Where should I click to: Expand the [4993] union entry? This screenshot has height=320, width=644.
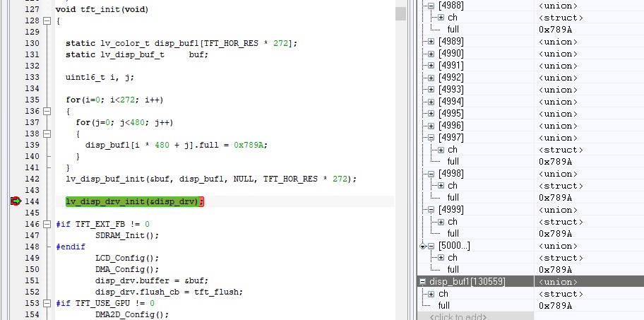click(431, 90)
